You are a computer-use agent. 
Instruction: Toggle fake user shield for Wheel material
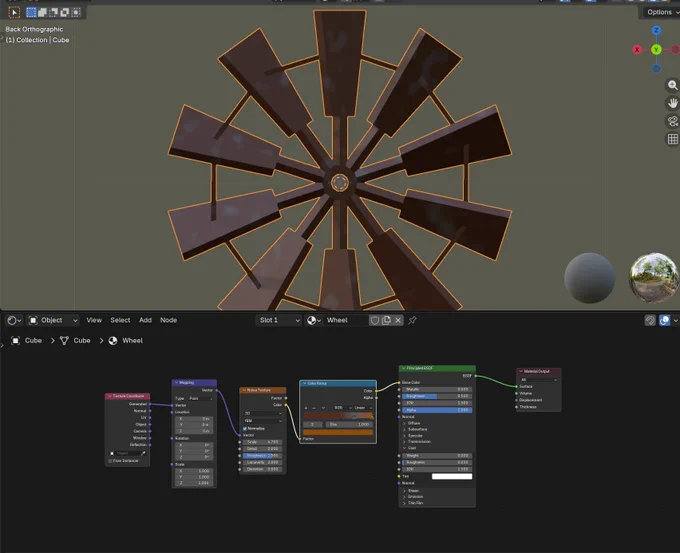point(375,320)
